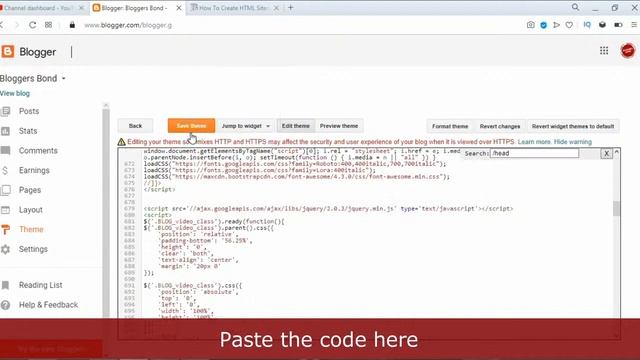Click the battery saver icon
This screenshot has height=360, width=640.
(618, 25)
